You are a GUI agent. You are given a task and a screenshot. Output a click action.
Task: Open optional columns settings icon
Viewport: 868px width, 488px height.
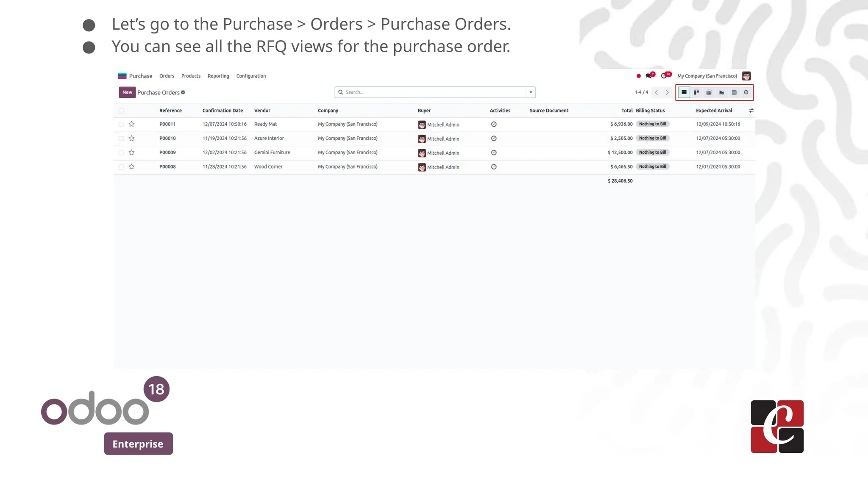[x=751, y=111]
